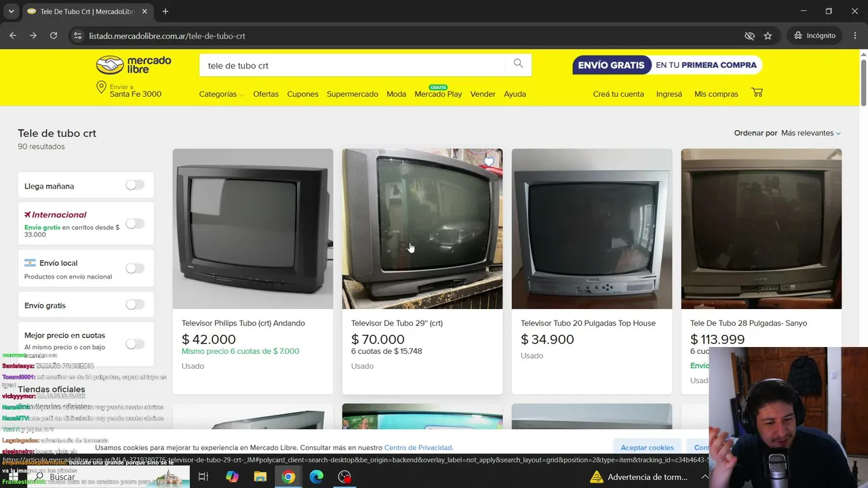The height and width of the screenshot is (488, 868).
Task: Navigate to Moda
Action: (x=396, y=94)
